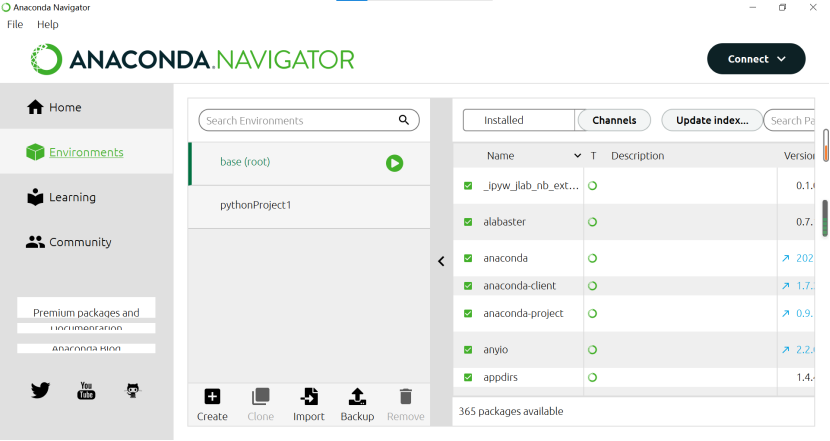Open the Anaconda Blog link
The height and width of the screenshot is (441, 830).
(86, 348)
